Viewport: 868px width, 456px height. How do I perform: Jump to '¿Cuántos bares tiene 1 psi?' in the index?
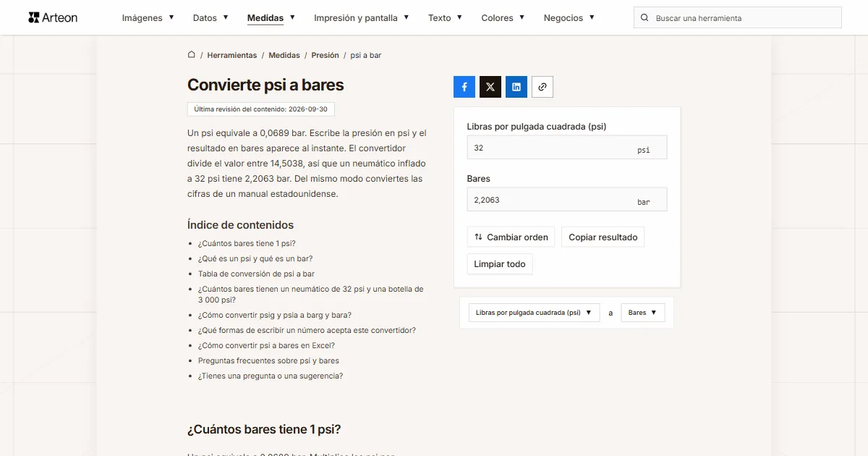pyautogui.click(x=247, y=243)
